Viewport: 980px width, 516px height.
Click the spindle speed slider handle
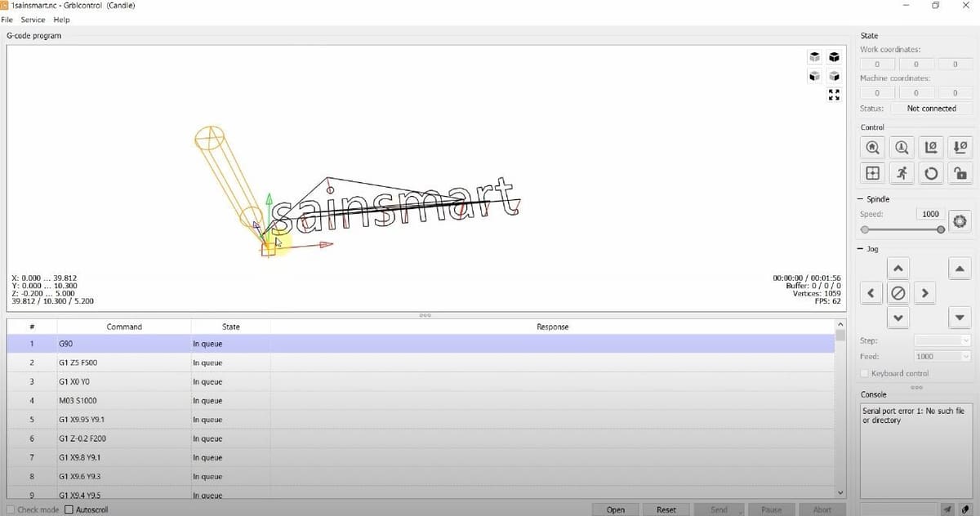click(x=941, y=230)
